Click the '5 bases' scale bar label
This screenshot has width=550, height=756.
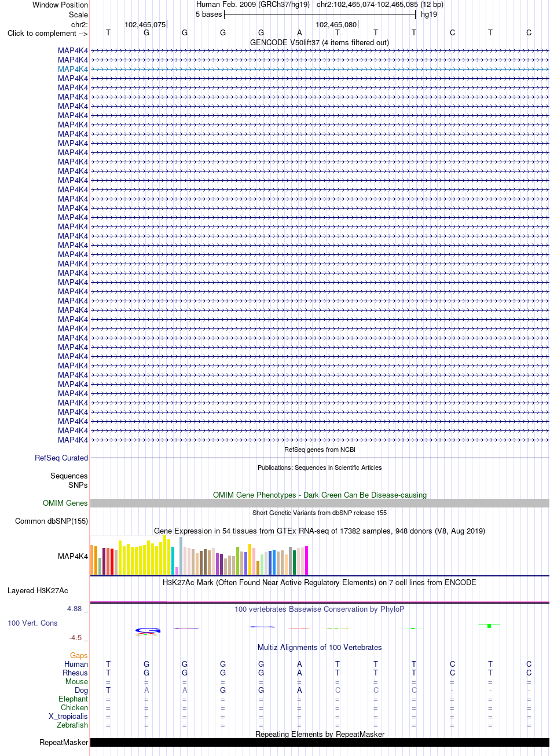coord(208,14)
